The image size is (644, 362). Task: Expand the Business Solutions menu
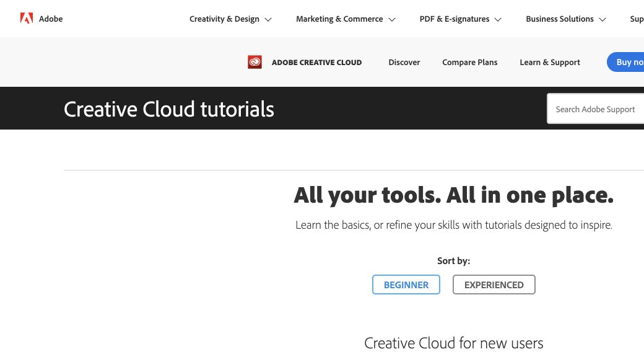click(565, 19)
